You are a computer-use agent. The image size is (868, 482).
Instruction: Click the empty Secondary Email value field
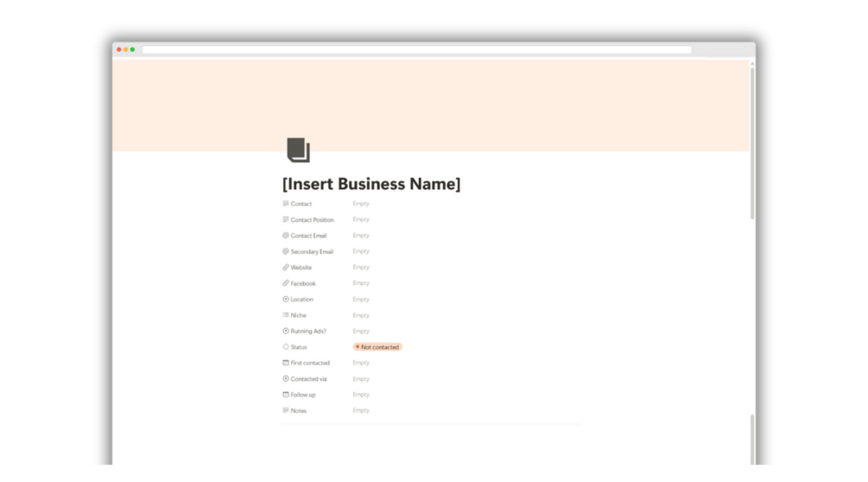[x=361, y=251]
